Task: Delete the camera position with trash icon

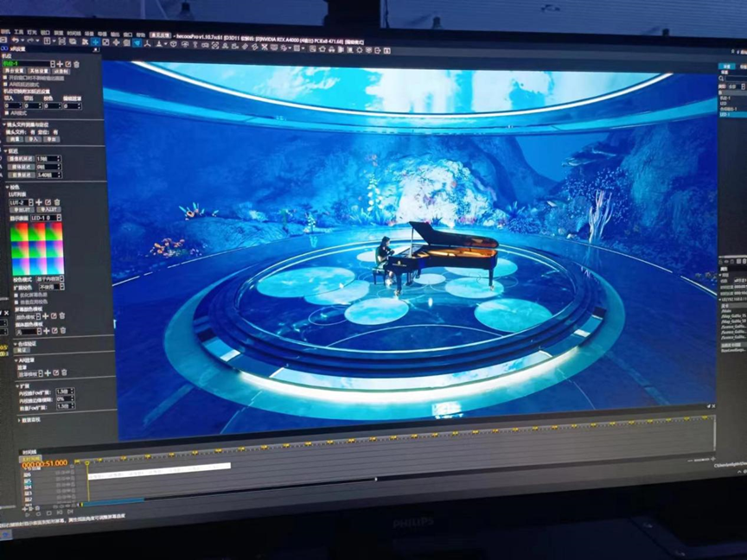Action: 76,64
